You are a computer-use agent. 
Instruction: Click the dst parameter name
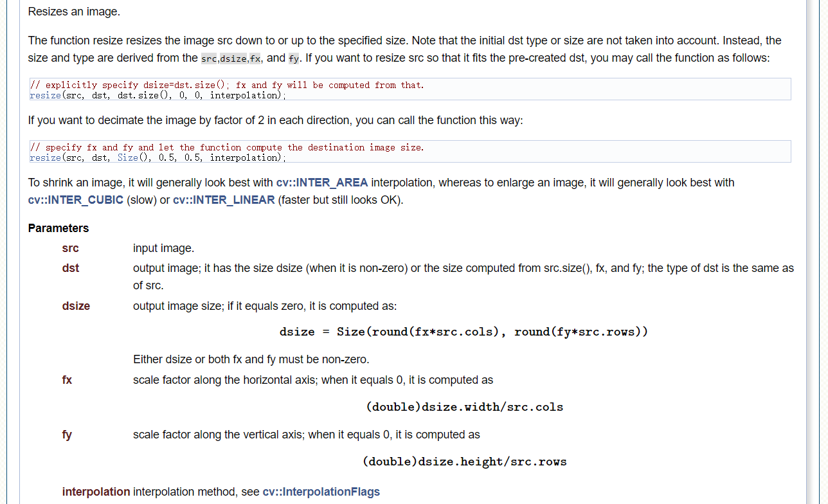tap(71, 268)
